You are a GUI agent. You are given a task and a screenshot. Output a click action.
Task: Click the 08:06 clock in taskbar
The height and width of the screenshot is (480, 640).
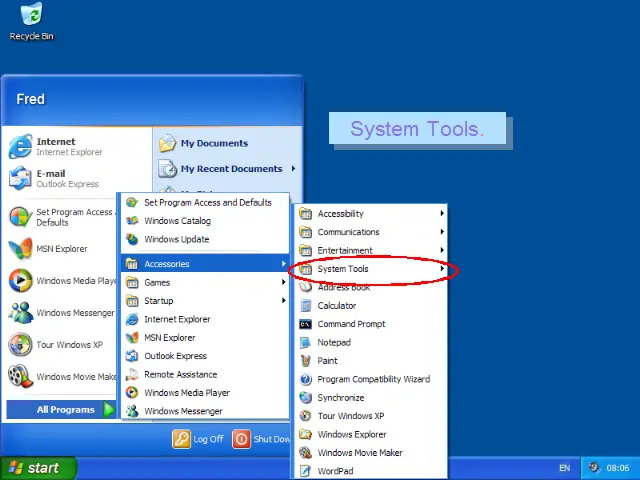[x=618, y=468]
